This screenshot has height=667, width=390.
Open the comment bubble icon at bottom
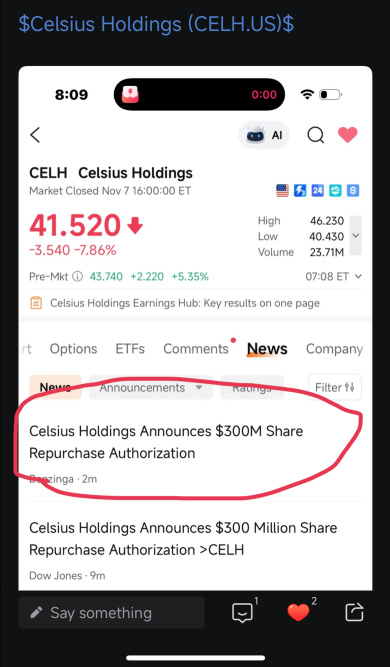pos(242,613)
